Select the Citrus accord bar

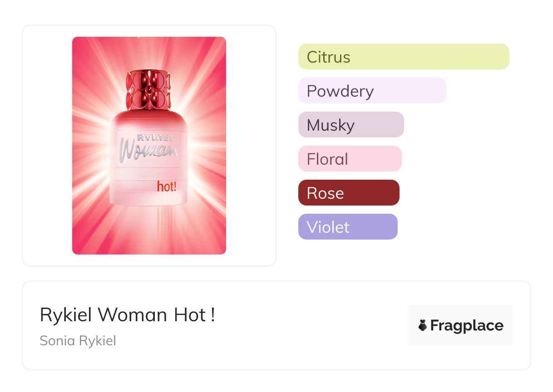tap(404, 57)
